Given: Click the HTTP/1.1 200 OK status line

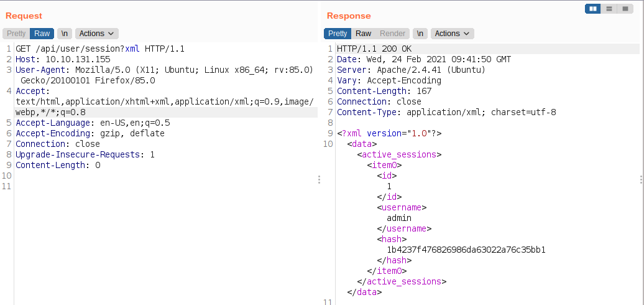Looking at the screenshot, I should (374, 49).
